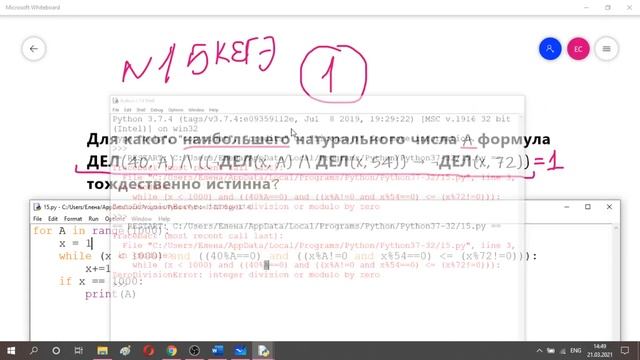Switch to Python IDLE in taskbar

(263, 351)
